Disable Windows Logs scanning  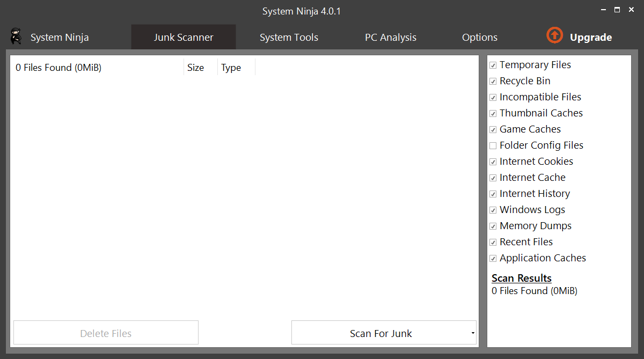click(x=493, y=210)
